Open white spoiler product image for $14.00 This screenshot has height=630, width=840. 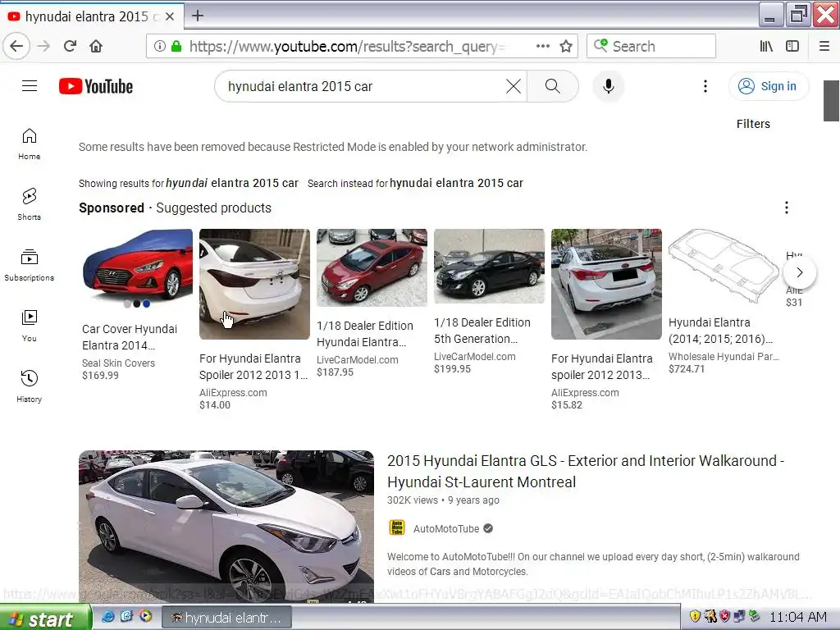tap(254, 284)
